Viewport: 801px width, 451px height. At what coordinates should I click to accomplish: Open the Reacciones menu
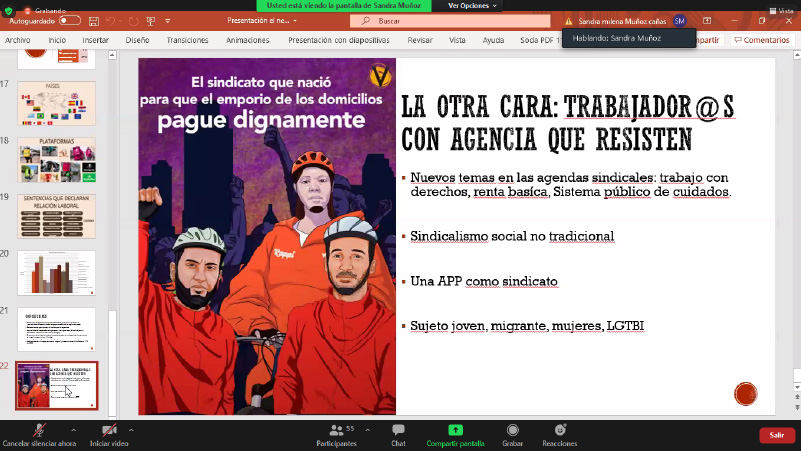pyautogui.click(x=560, y=436)
